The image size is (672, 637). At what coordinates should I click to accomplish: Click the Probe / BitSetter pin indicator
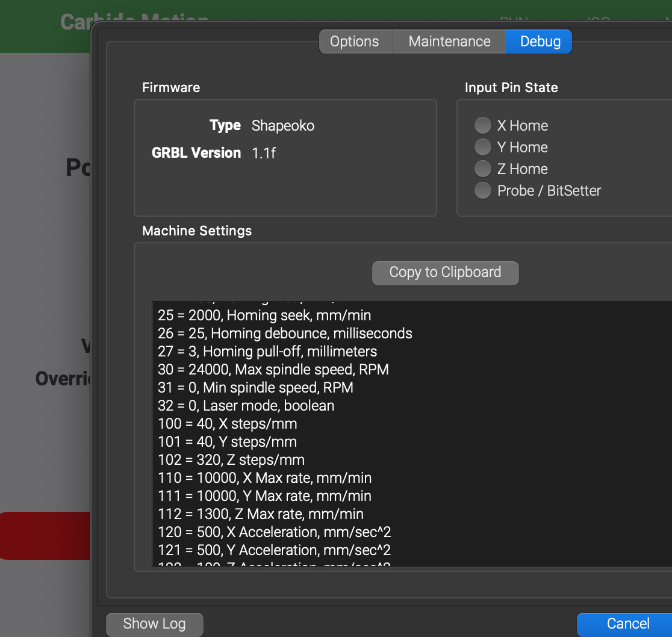(483, 191)
